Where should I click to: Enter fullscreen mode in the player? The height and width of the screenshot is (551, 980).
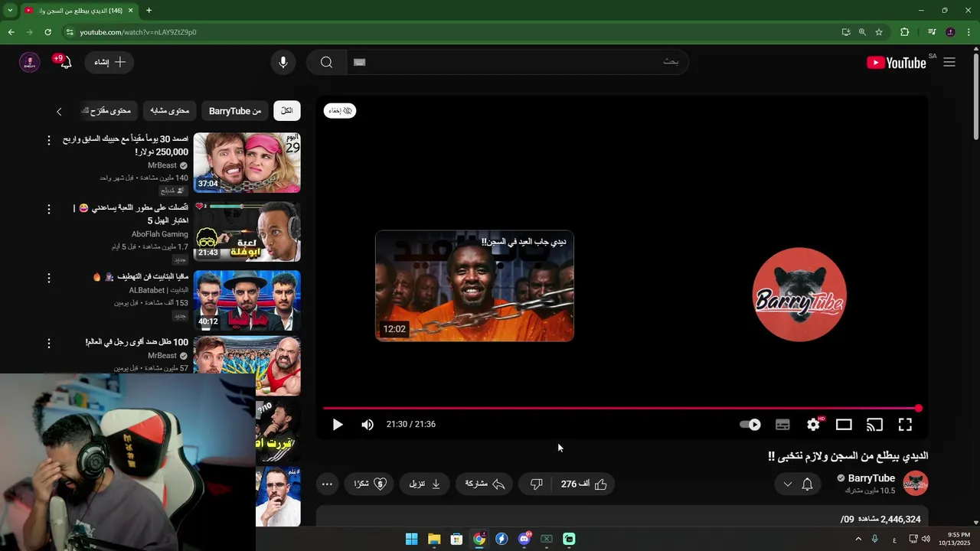[905, 425]
